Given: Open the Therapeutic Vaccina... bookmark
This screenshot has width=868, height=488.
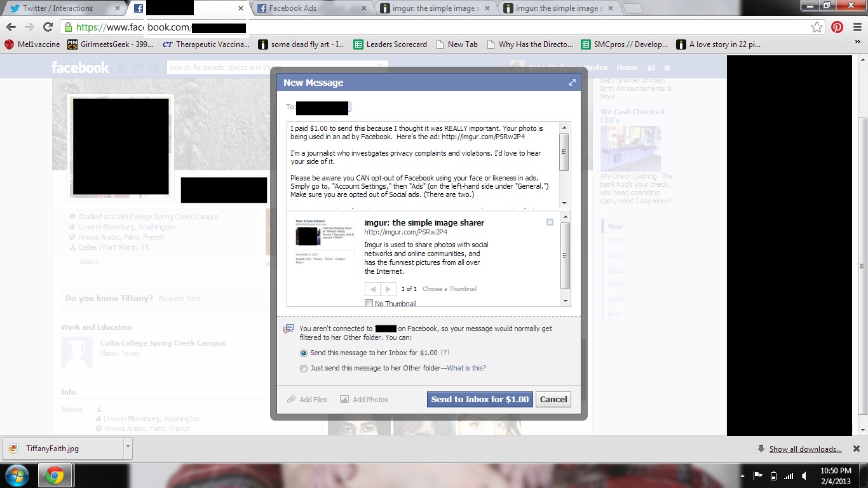Looking at the screenshot, I should pyautogui.click(x=206, y=44).
